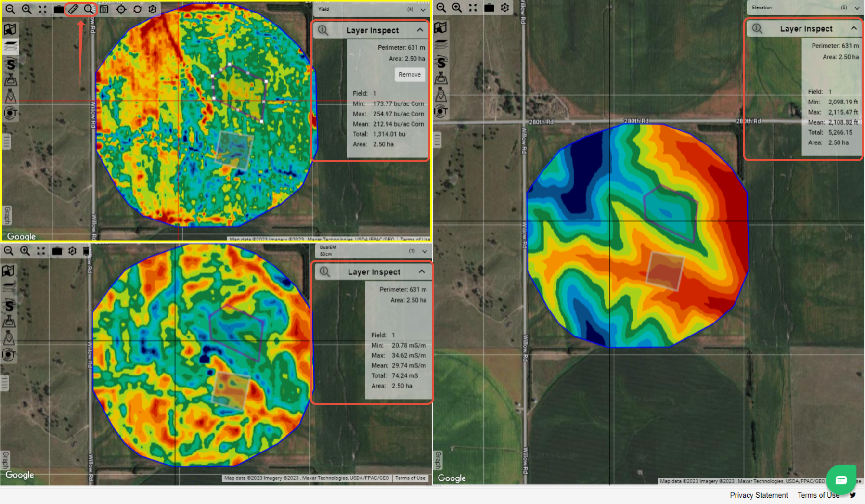Click the Yield mean value 212.94 bu/ac Corn
Image resolution: width=865 pixels, height=504 pixels.
pyautogui.click(x=399, y=124)
